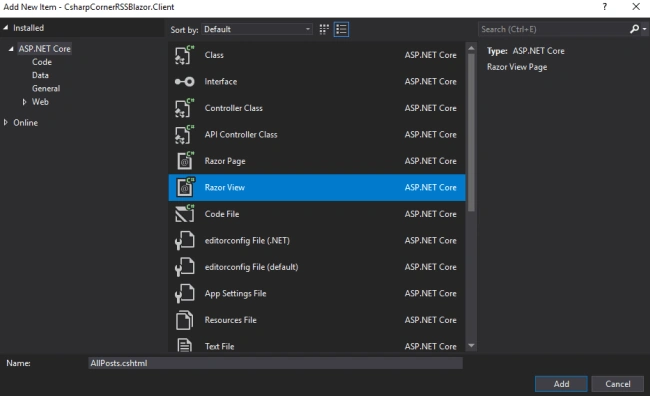This screenshot has height=396, width=650.
Task: Open the Sort by Default dropdown
Action: pyautogui.click(x=257, y=29)
